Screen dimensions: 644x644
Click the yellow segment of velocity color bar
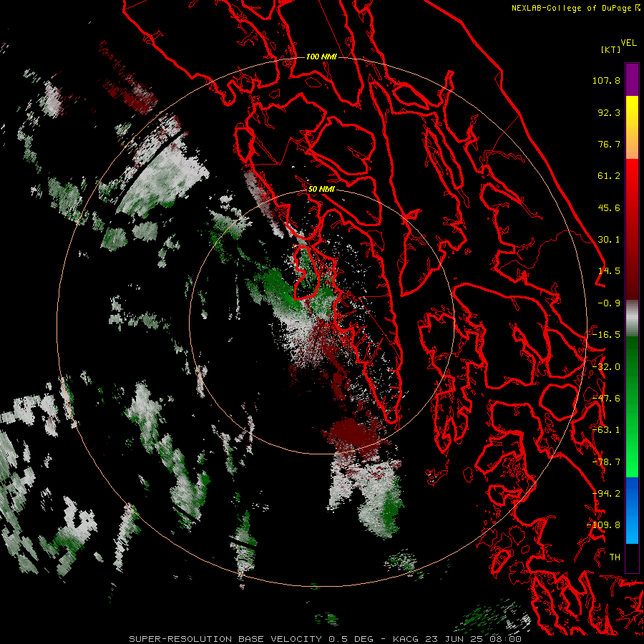point(632,112)
